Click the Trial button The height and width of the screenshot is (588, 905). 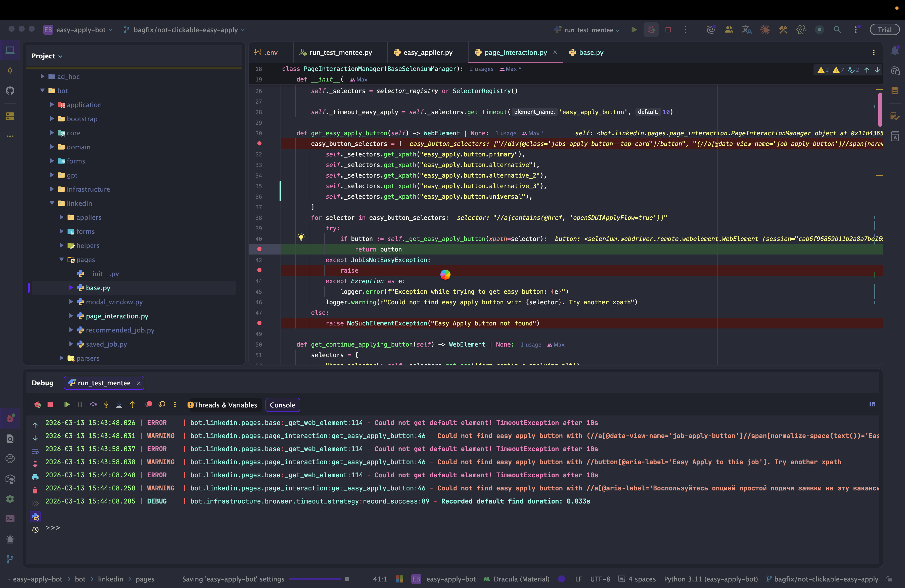(884, 30)
